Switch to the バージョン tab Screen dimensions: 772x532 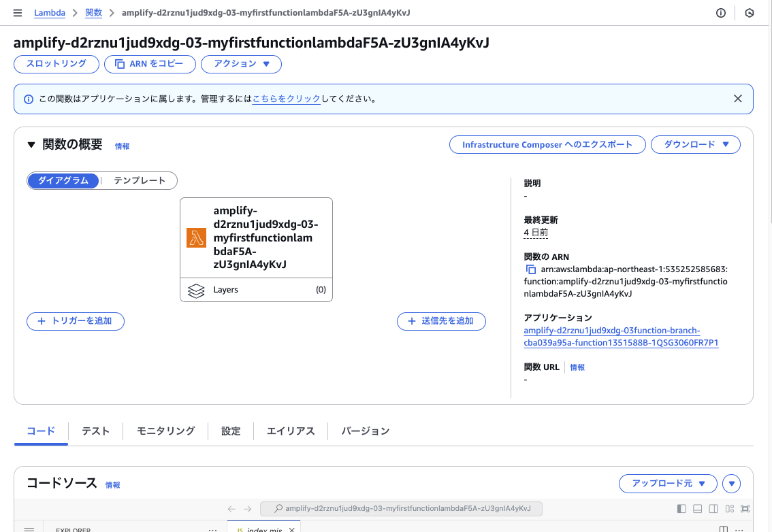click(x=366, y=431)
